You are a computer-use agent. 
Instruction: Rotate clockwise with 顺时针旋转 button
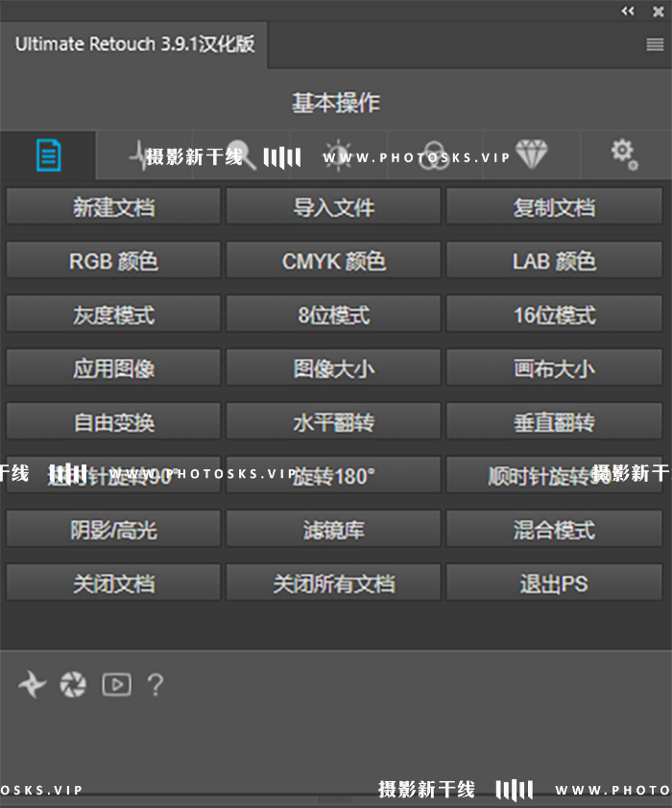(554, 475)
